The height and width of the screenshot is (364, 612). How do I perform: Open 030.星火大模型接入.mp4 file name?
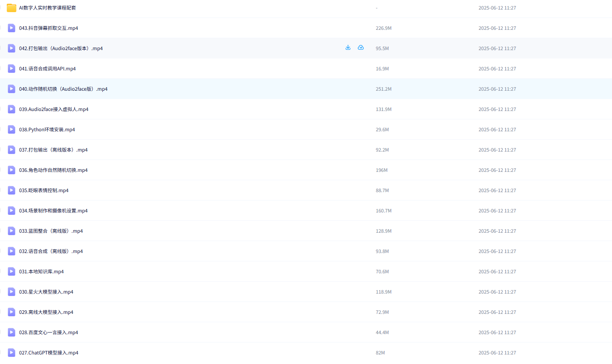tap(46, 292)
